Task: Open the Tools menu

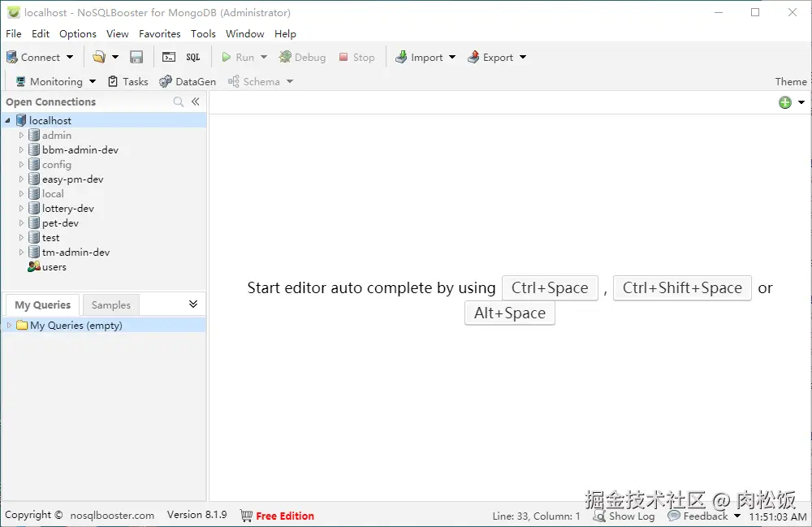Action: click(203, 33)
